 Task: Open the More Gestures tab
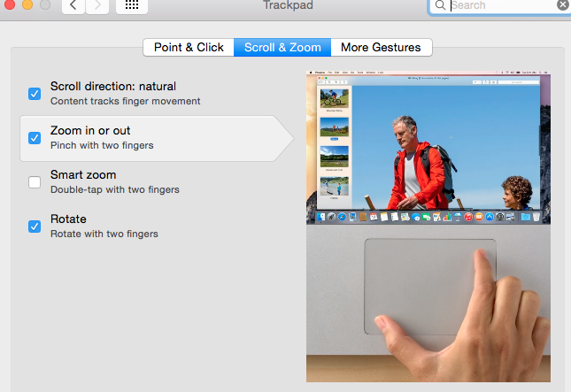click(381, 47)
